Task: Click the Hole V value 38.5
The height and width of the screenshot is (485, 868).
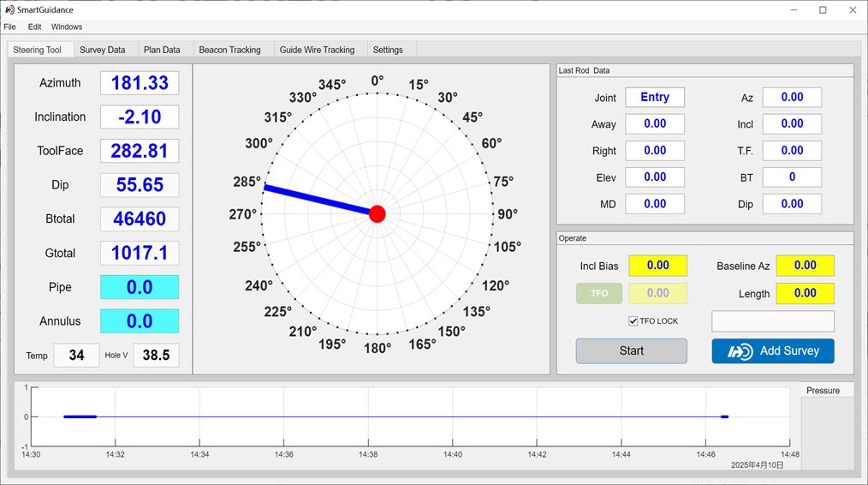Action: (156, 356)
